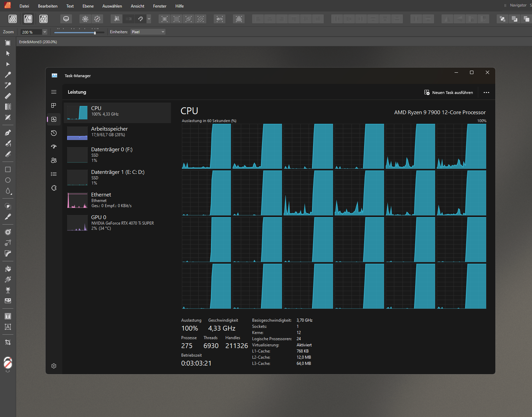Select Arbeitsspeicher in performance list
The image size is (532, 417).
click(117, 133)
